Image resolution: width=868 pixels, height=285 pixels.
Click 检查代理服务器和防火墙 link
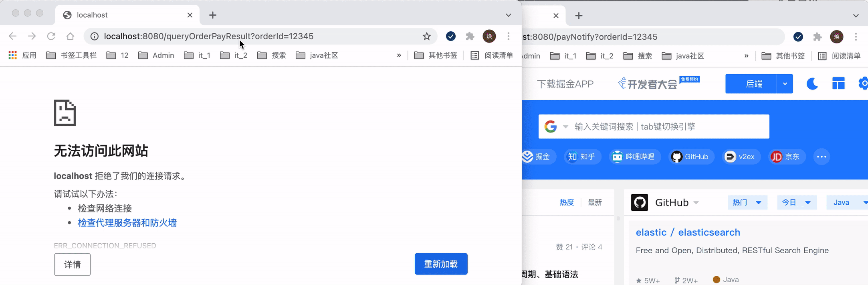pyautogui.click(x=127, y=223)
